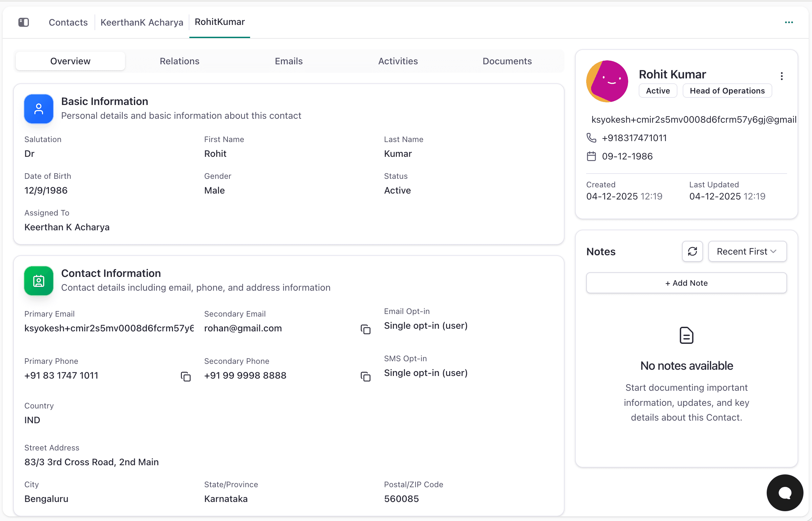The image size is (812, 521).
Task: Switch to the Relations tab
Action: click(x=180, y=61)
